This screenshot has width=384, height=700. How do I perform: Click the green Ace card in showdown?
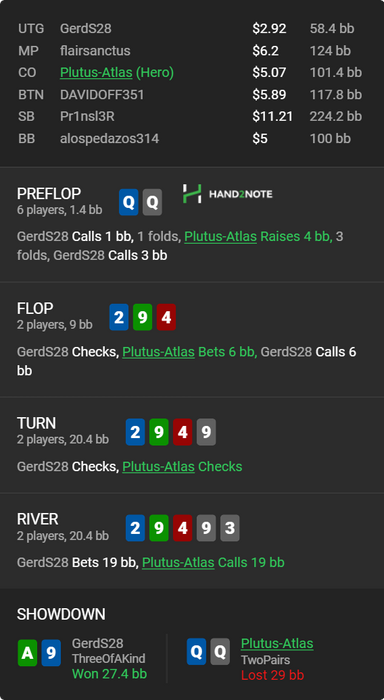click(x=27, y=653)
